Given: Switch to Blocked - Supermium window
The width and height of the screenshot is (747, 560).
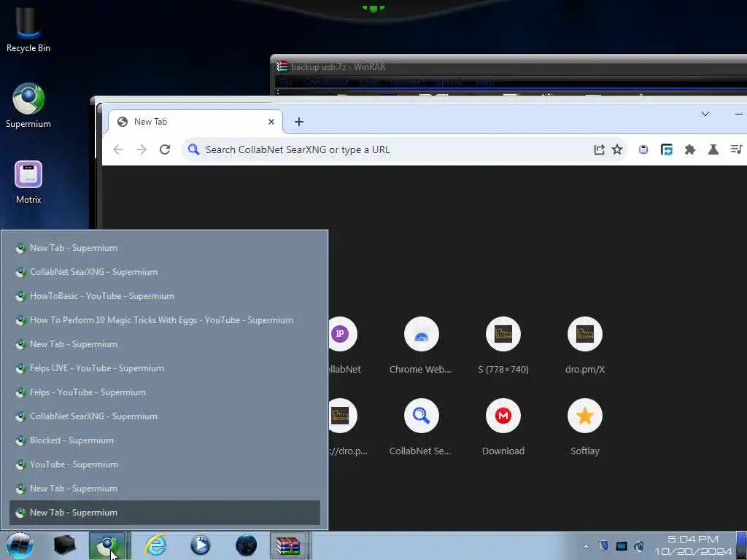Looking at the screenshot, I should point(165,440).
